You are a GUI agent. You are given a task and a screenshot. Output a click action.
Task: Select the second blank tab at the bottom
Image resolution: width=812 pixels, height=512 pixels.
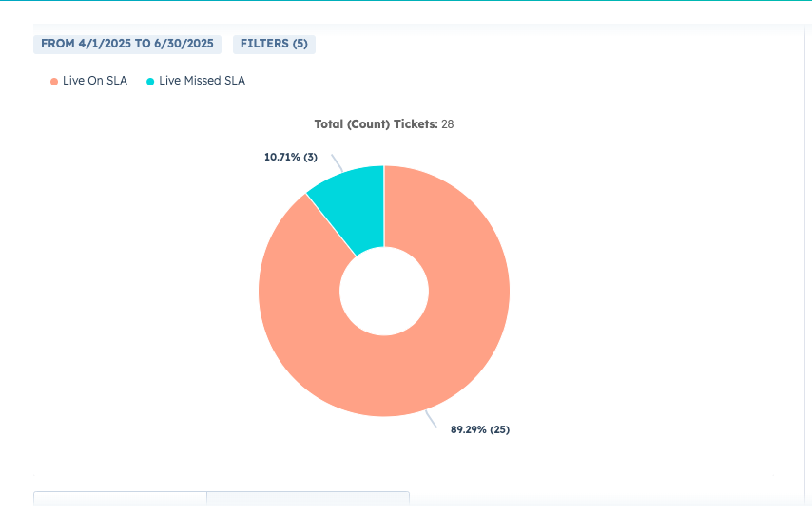click(308, 500)
